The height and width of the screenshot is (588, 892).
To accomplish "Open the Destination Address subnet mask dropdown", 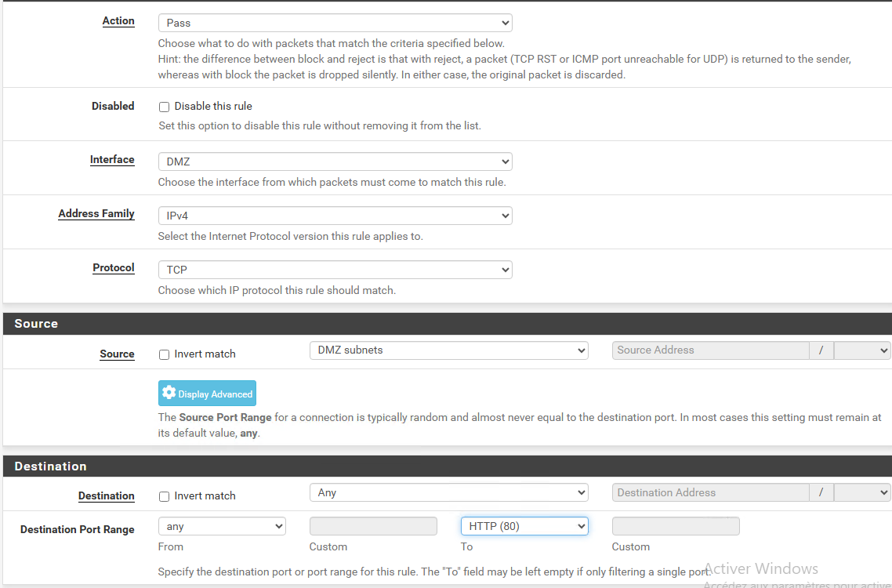I will (x=862, y=493).
